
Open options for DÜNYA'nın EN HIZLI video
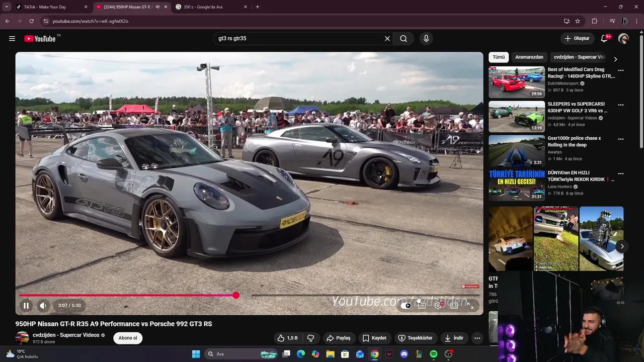point(621,173)
